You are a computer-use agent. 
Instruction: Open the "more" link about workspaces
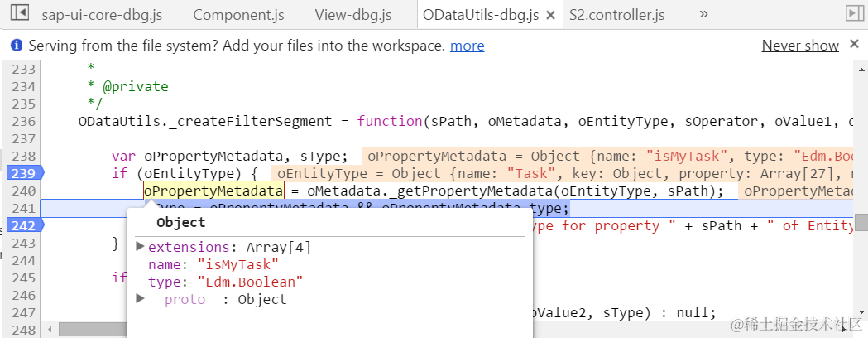(x=468, y=46)
